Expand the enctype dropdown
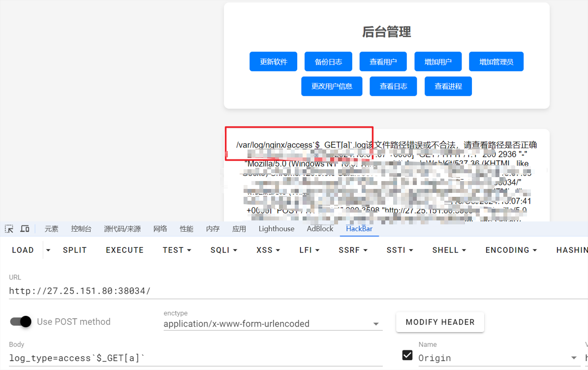The height and width of the screenshot is (370, 588). 376,324
